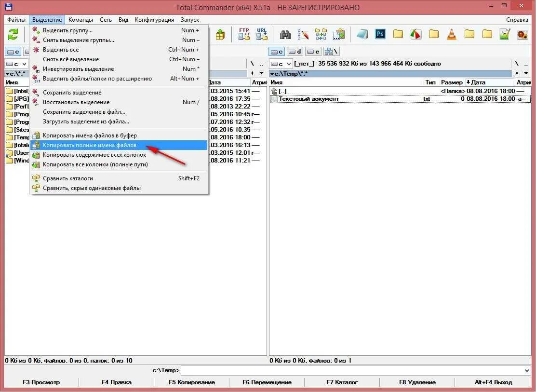Choose Копировать полные имена файлов
Viewport: 536px width, 392px height.
[x=119, y=146]
